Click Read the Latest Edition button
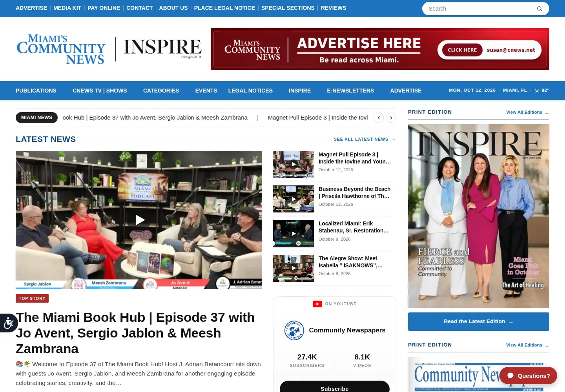 479,321
